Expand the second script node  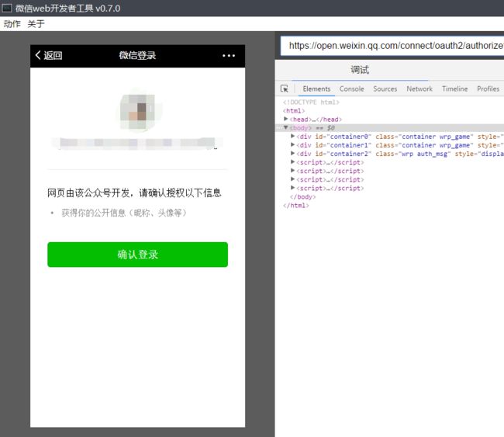pos(292,171)
